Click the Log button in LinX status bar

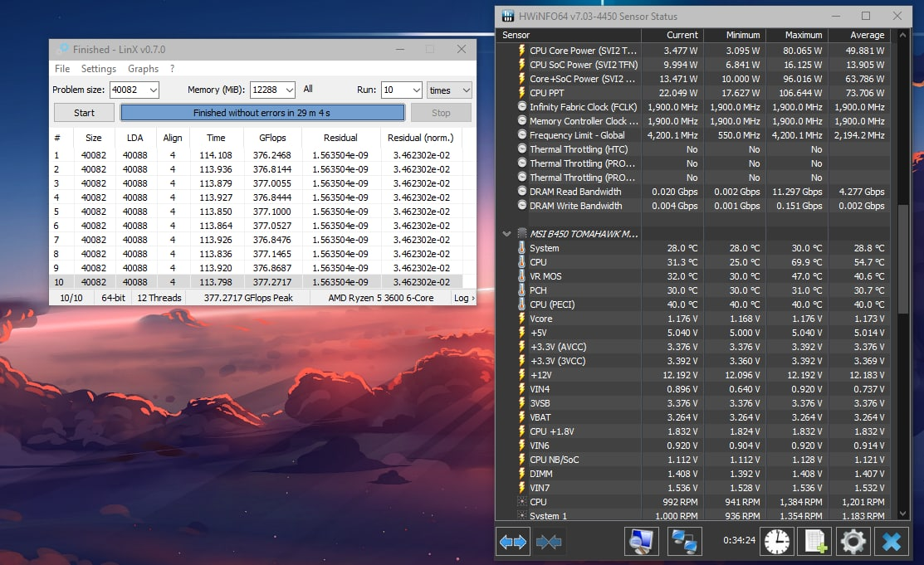463,298
